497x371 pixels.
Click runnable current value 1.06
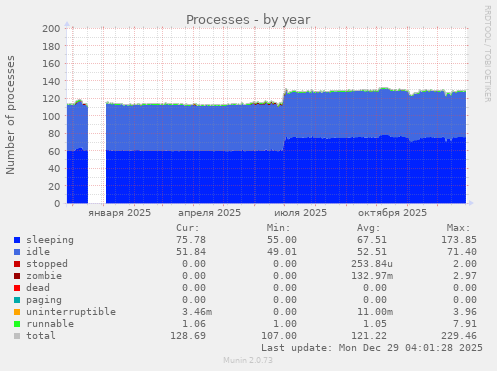click(194, 324)
